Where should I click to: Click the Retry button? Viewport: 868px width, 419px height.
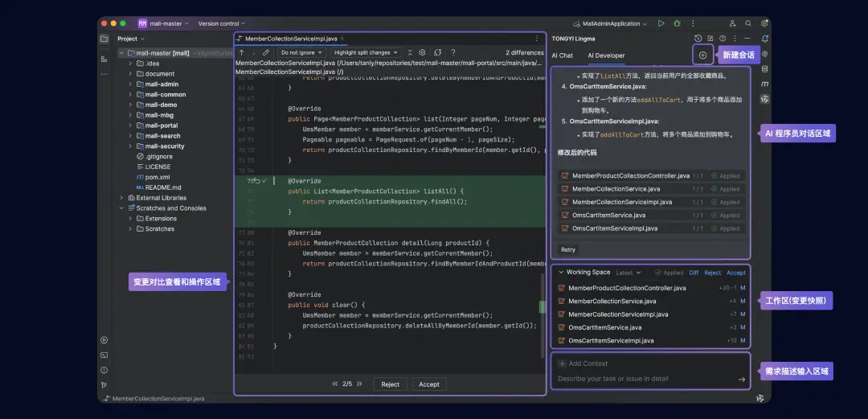(568, 250)
